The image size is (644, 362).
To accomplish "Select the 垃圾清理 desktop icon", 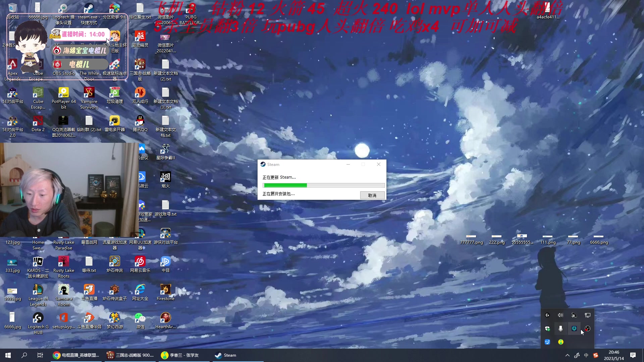I will (115, 95).
